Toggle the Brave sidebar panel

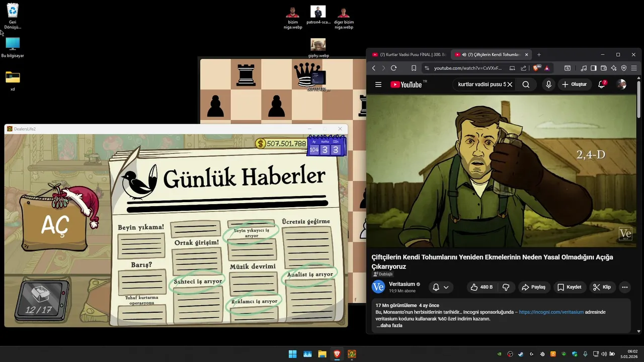[594, 68]
